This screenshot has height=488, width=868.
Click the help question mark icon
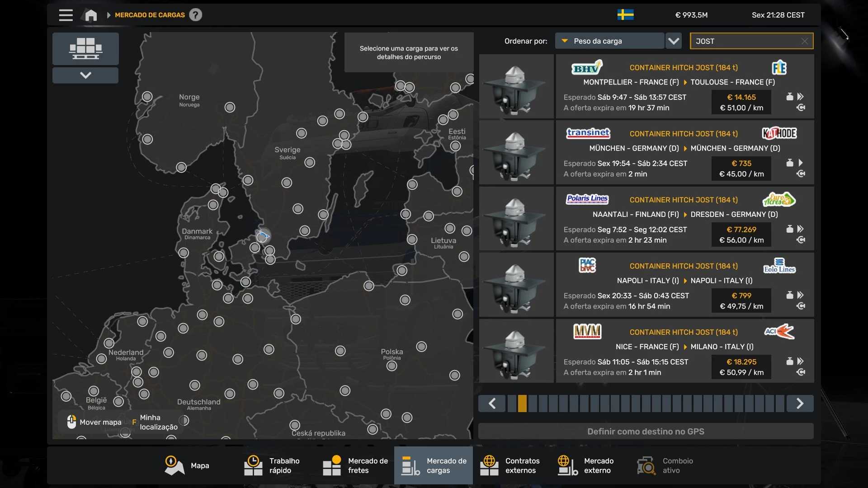[x=195, y=15]
